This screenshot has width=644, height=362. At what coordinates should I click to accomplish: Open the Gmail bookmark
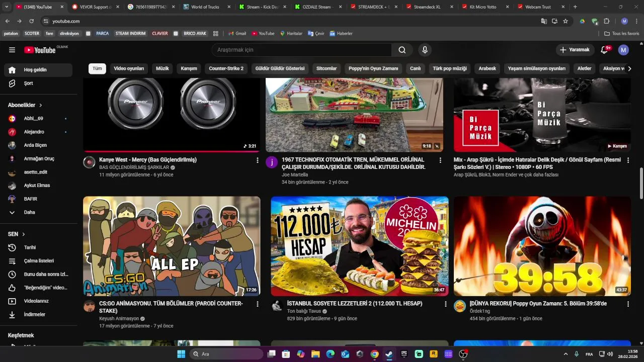tap(237, 33)
